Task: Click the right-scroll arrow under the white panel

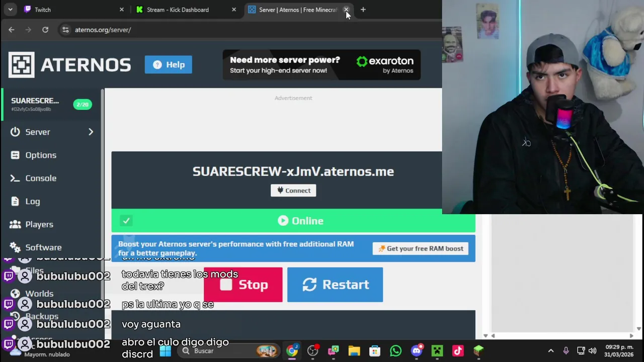Action: [x=631, y=336]
